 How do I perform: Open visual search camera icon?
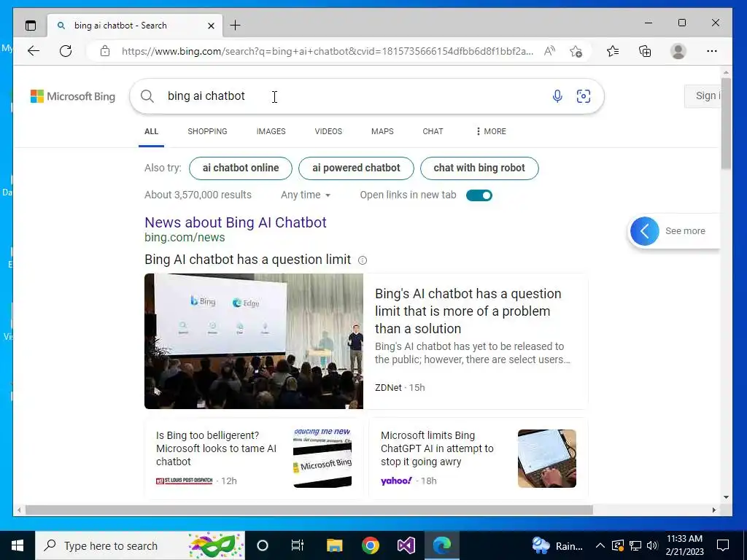[584, 96]
